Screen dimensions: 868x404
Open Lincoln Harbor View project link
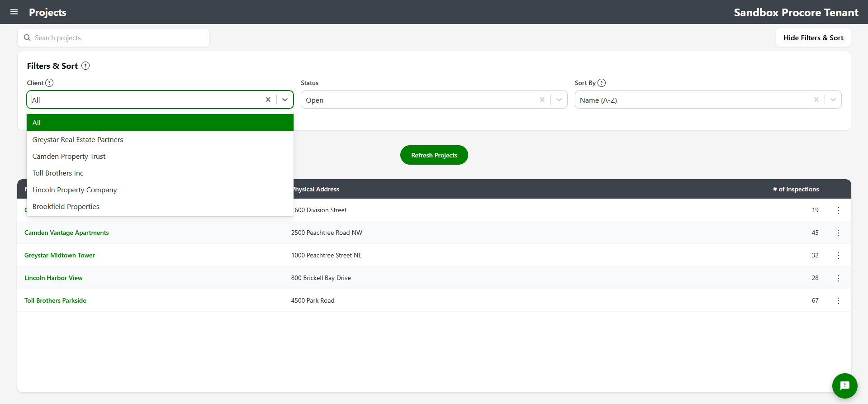[53, 278]
